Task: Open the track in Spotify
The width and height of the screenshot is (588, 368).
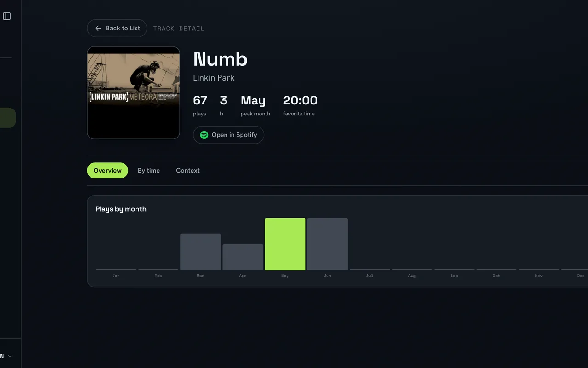Action: click(x=228, y=135)
